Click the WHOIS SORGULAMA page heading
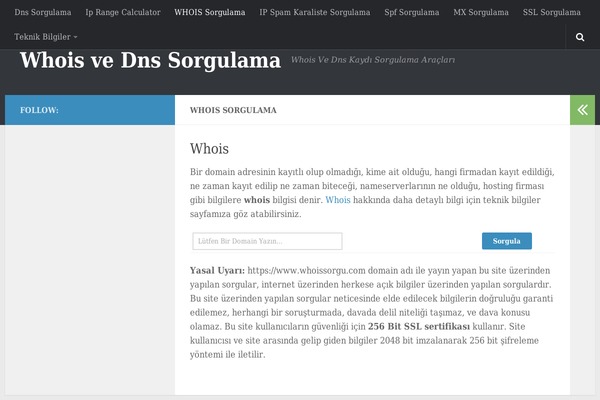This screenshot has height=400, width=600. [x=233, y=110]
